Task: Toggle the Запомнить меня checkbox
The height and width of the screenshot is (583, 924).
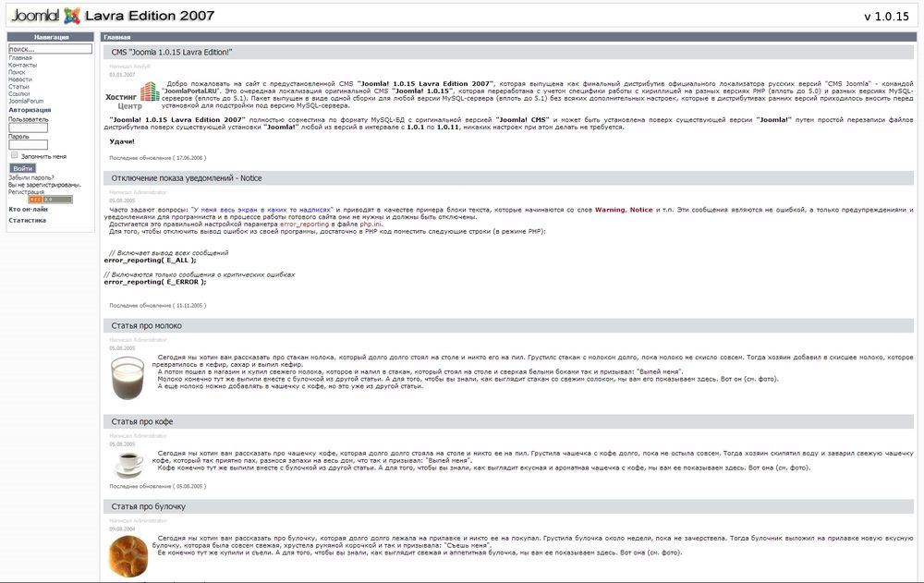Action: 15,155
